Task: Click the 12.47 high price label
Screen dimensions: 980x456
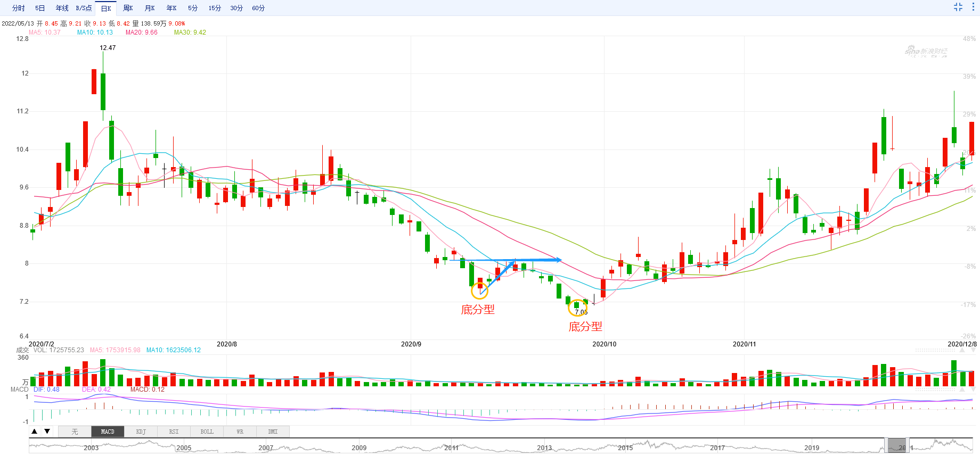Action: pyautogui.click(x=108, y=48)
